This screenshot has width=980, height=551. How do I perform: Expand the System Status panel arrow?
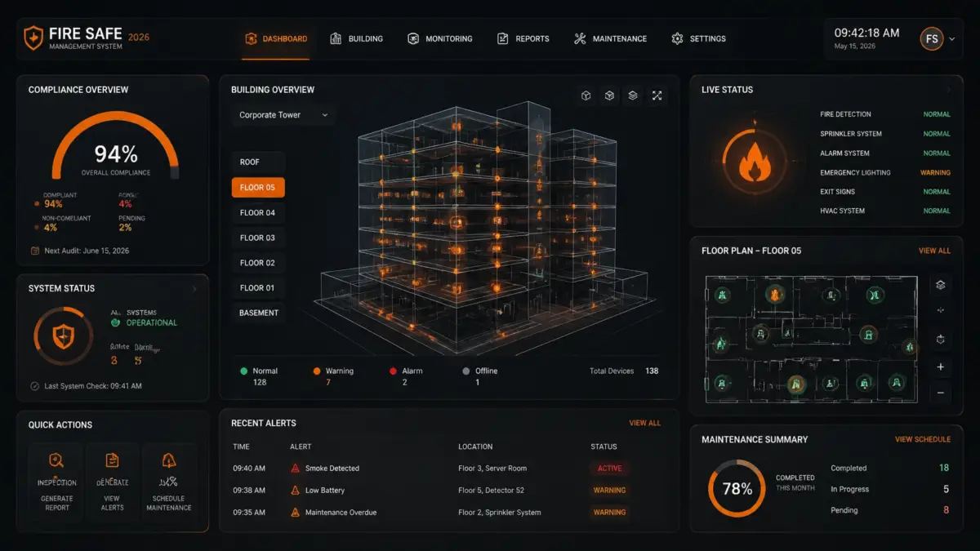194,289
